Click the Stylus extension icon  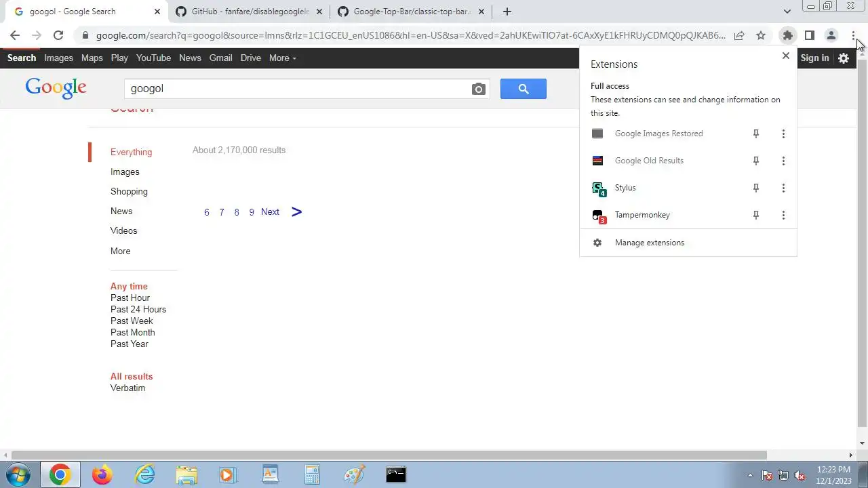click(x=598, y=188)
